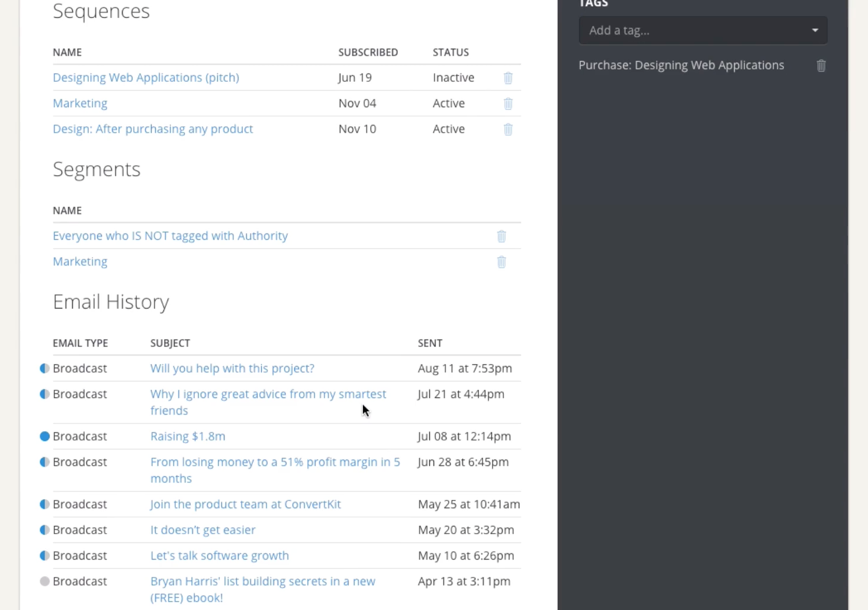This screenshot has width=868, height=610.
Task: Open the Raising $1.8m email
Action: (188, 436)
